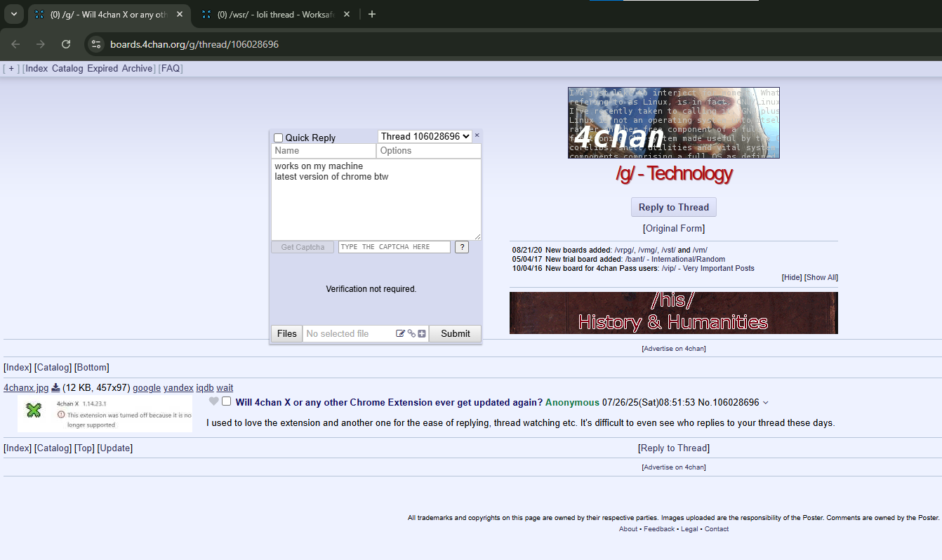Open the /vmg/ board link
This screenshot has width=942, height=560.
(648, 250)
